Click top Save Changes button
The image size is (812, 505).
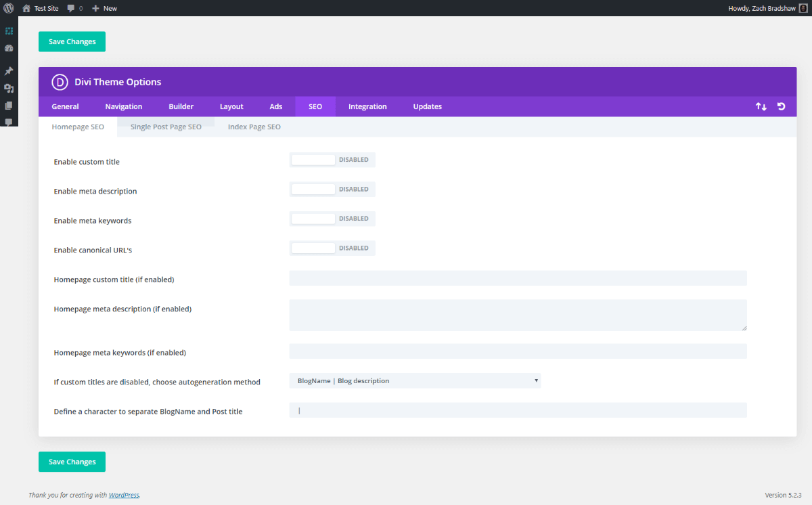click(72, 41)
